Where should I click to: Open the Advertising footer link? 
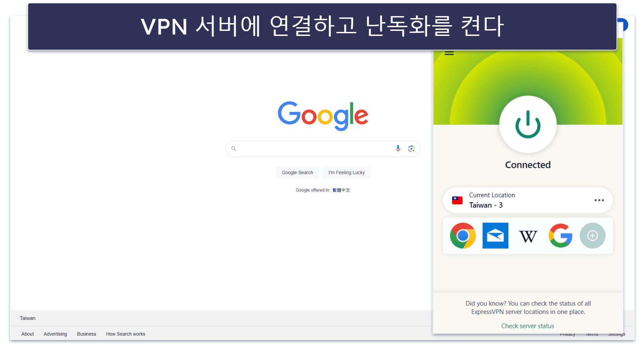(x=55, y=334)
